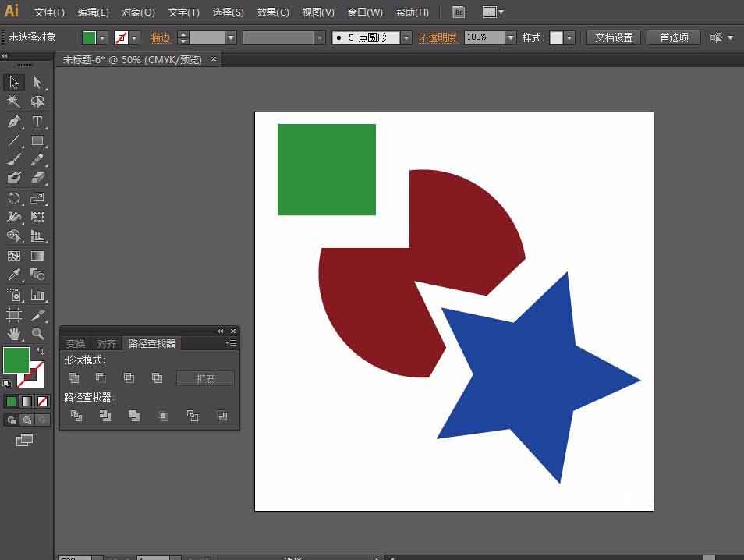The width and height of the screenshot is (744, 560).
Task: Select the Free Transform tool
Action: [x=37, y=217]
